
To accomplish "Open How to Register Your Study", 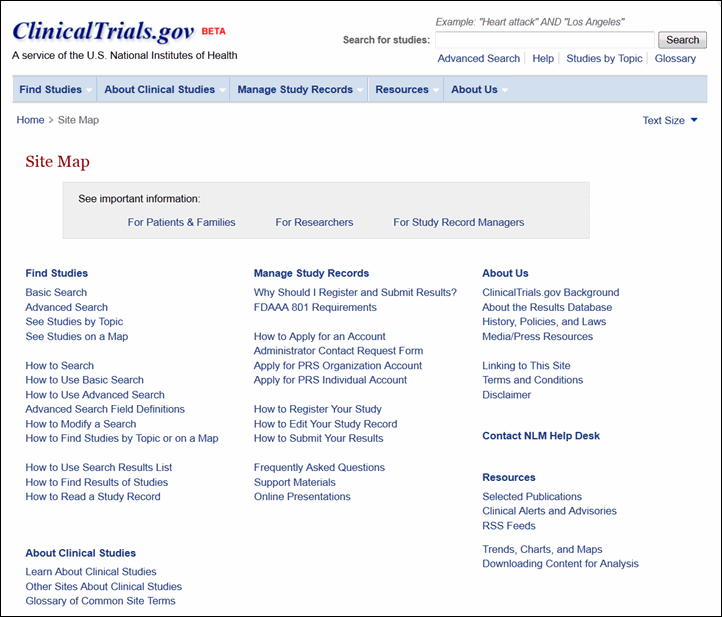I will click(318, 409).
